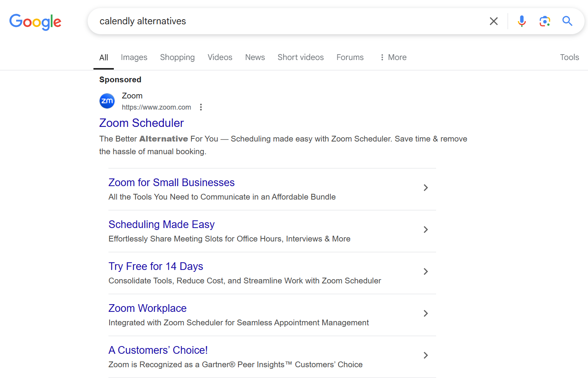Expand Zoom for Small Businesses chevron
Image resolution: width=588 pixels, height=378 pixels.
(x=425, y=188)
